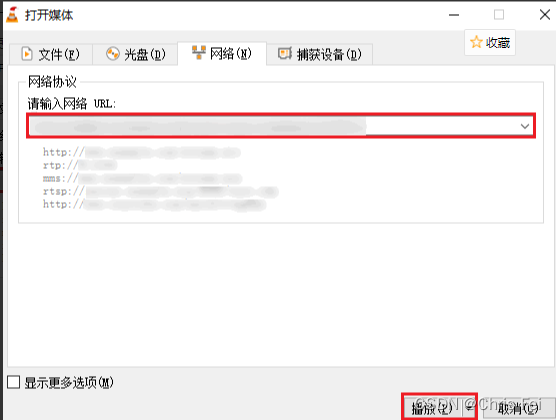Minimize the 打开媒体 dialog window
This screenshot has width=556, height=420.
454,15
